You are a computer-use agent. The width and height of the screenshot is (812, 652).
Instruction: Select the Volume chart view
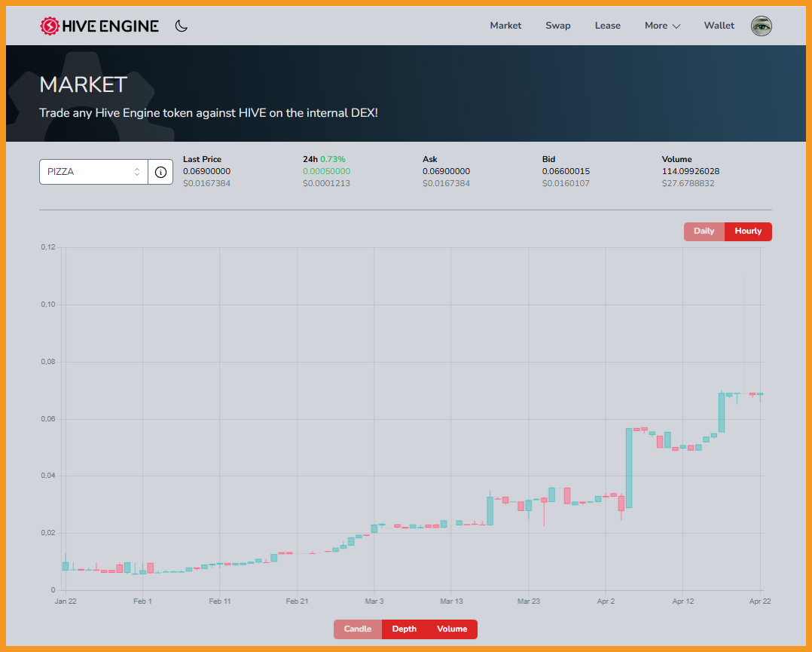[452, 629]
